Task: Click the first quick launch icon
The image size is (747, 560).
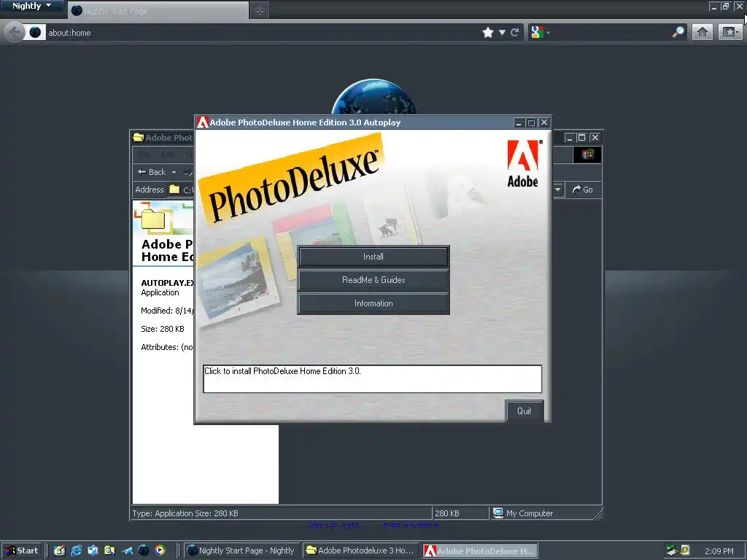Action: point(59,551)
